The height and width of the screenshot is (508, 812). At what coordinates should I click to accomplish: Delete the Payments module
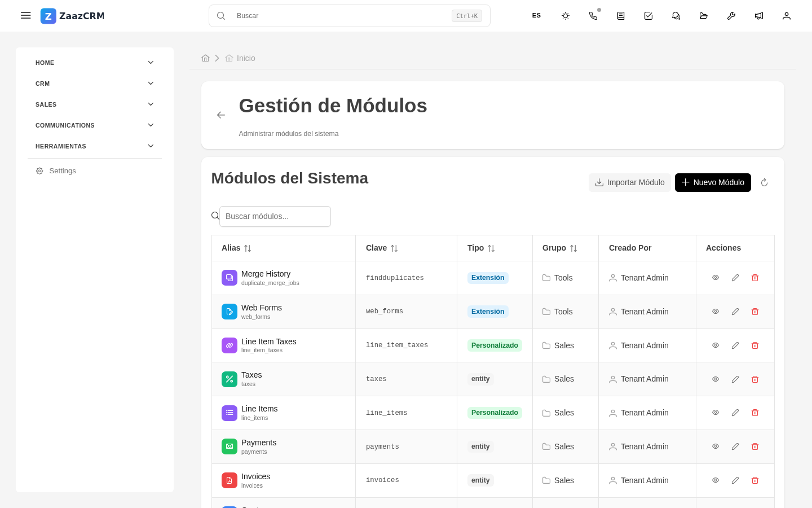click(755, 446)
